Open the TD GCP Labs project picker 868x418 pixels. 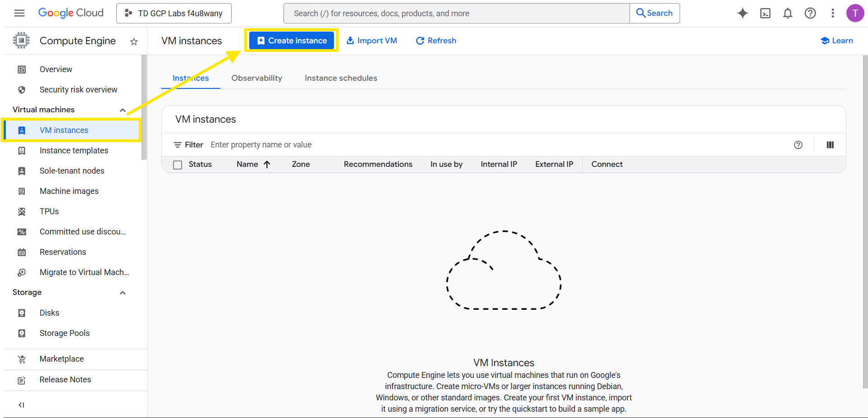point(174,13)
